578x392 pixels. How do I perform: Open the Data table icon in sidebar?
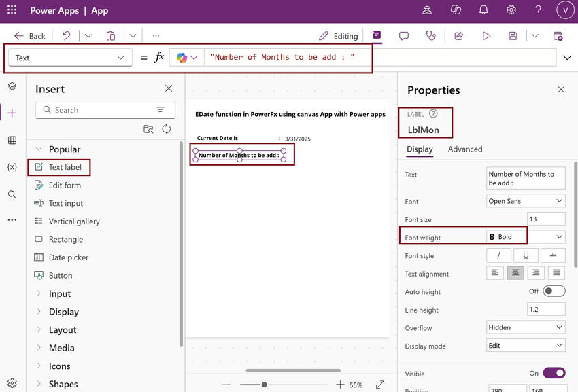[x=12, y=140]
